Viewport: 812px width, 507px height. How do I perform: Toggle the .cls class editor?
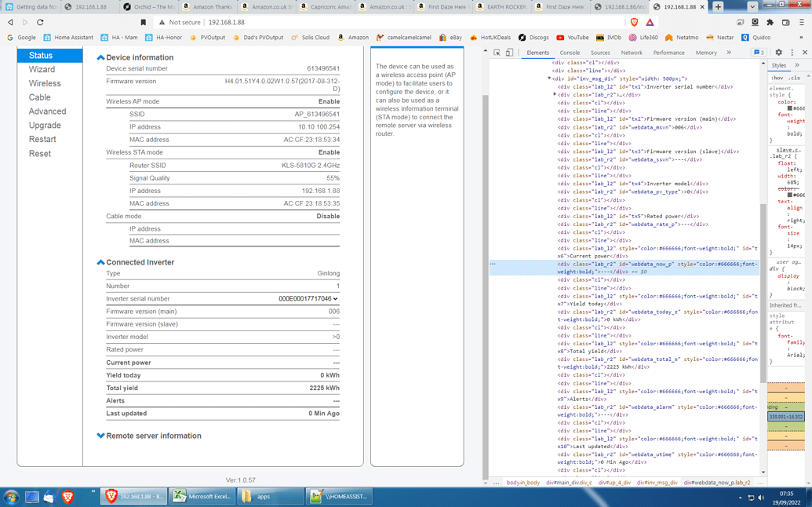click(795, 78)
